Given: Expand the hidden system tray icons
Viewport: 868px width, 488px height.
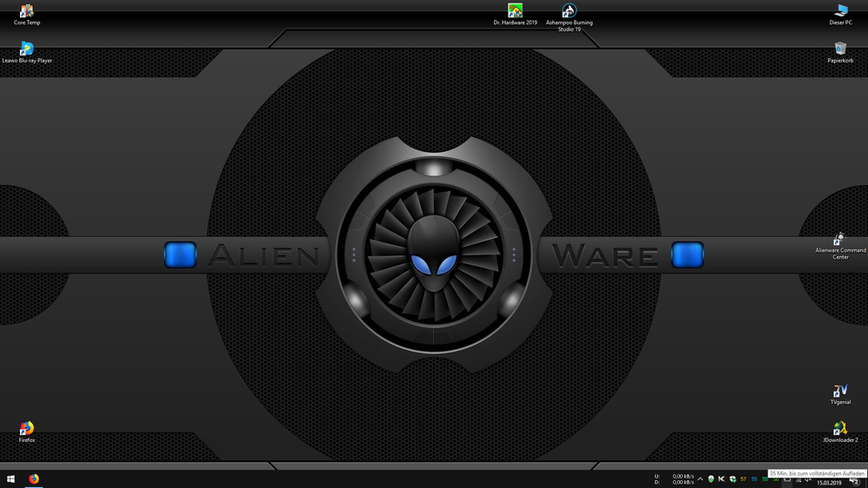Looking at the screenshot, I should click(x=700, y=478).
